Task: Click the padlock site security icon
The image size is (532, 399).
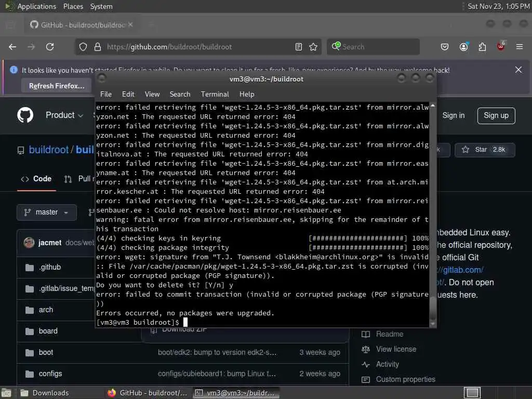Action: point(98,47)
